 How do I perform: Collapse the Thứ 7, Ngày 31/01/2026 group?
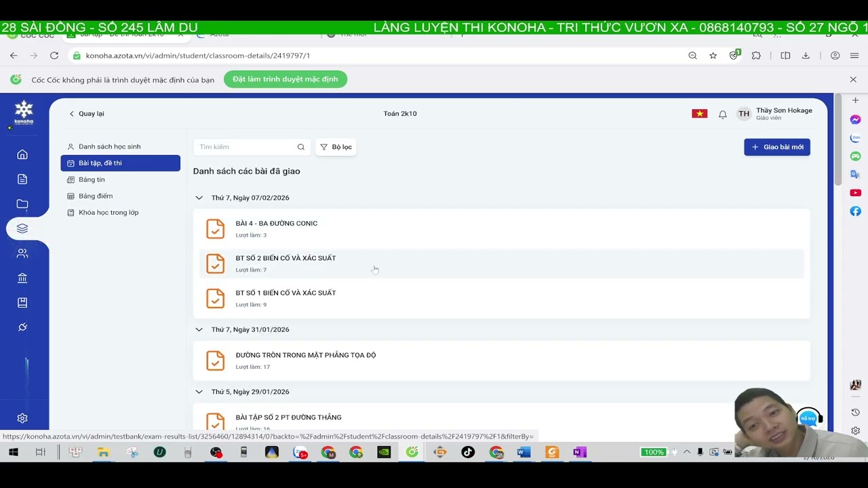click(x=199, y=329)
